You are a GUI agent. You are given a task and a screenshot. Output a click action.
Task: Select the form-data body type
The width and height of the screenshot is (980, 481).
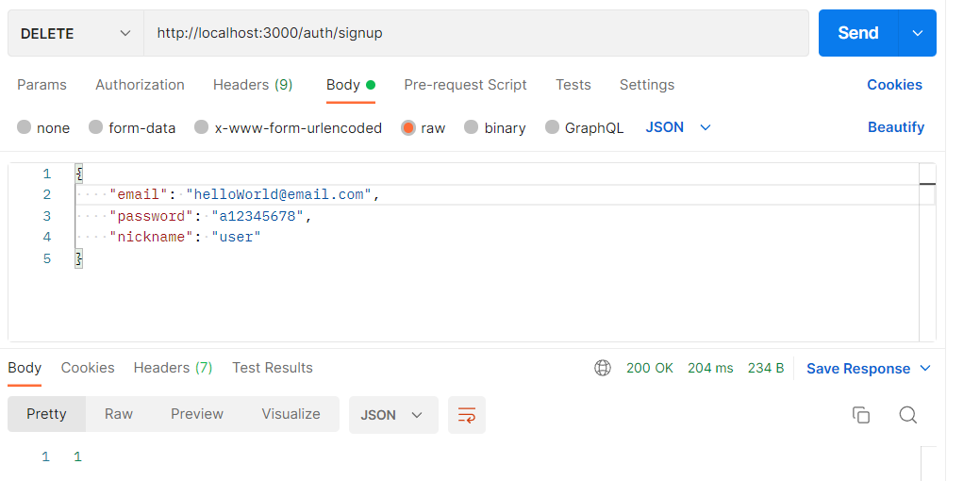[132, 128]
